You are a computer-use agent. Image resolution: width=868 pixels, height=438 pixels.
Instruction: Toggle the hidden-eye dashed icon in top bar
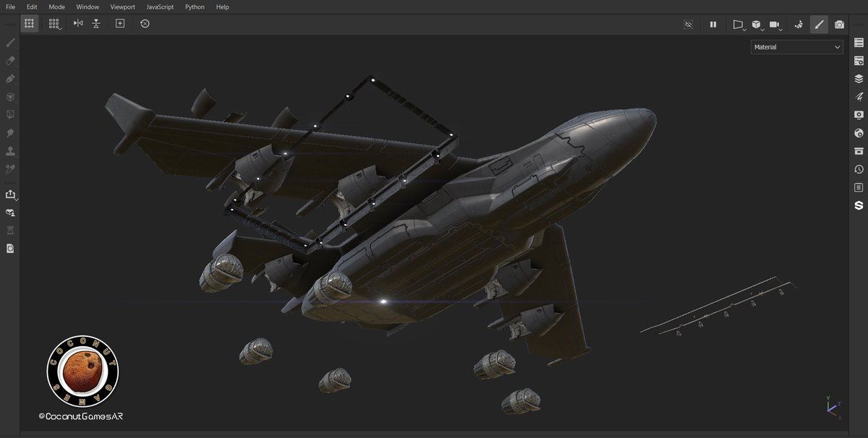point(689,25)
